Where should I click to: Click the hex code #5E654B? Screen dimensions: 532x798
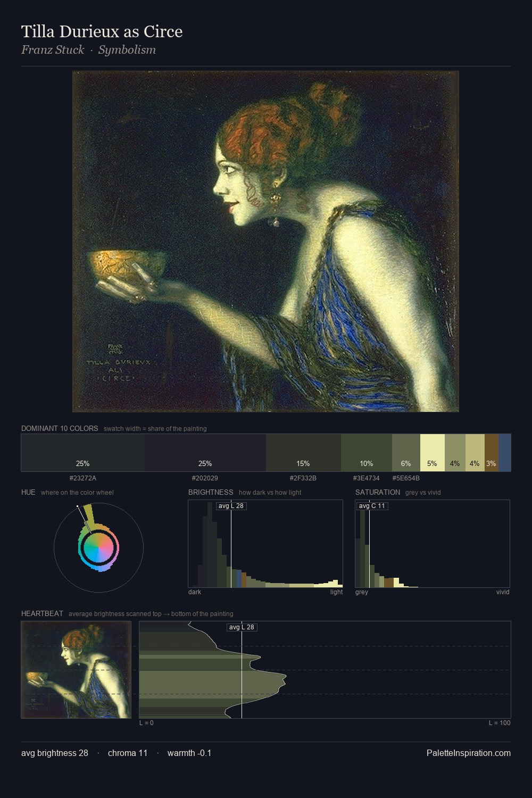tap(406, 478)
